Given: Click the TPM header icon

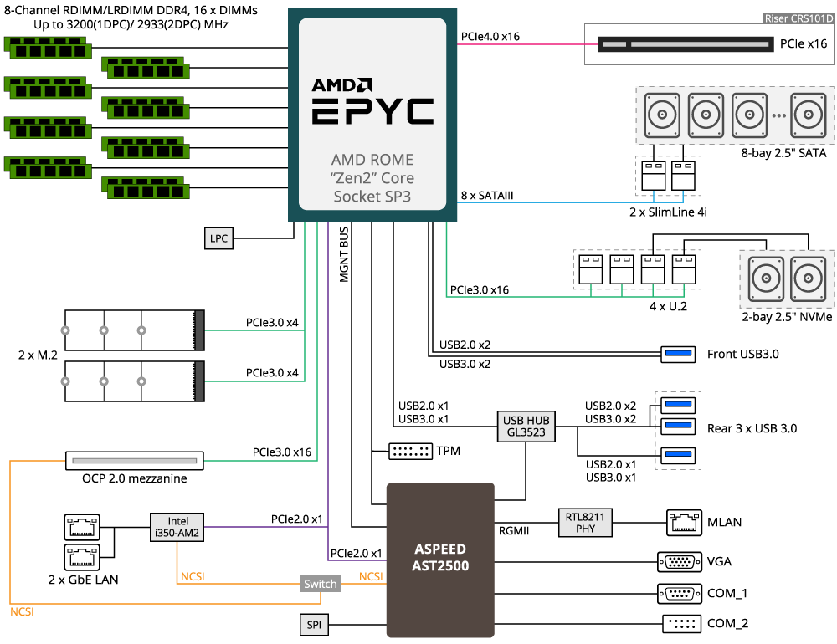Looking at the screenshot, I should coord(410,452).
